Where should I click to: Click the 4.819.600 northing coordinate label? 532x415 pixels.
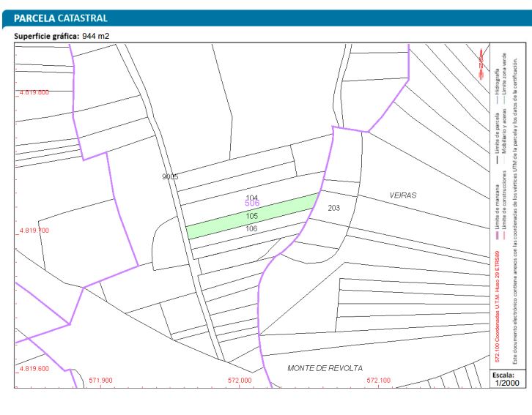34,368
